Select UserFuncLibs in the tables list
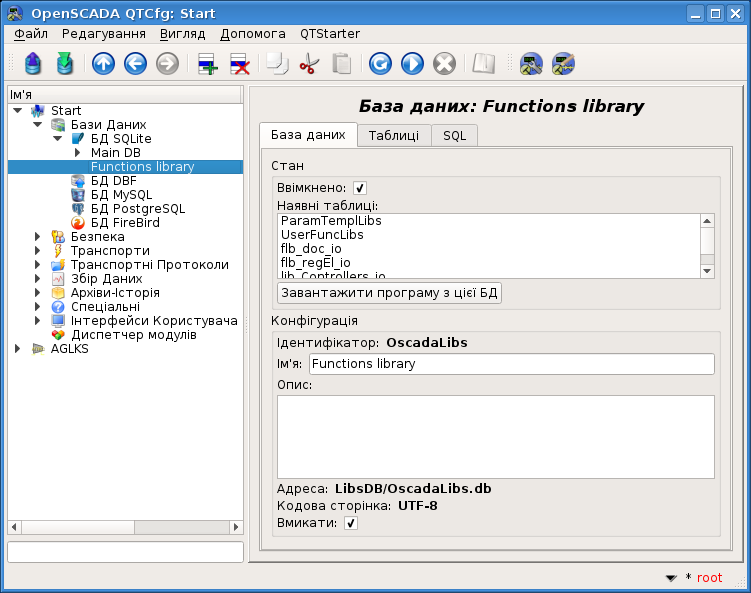Viewport: 751px width, 593px height. 322,235
